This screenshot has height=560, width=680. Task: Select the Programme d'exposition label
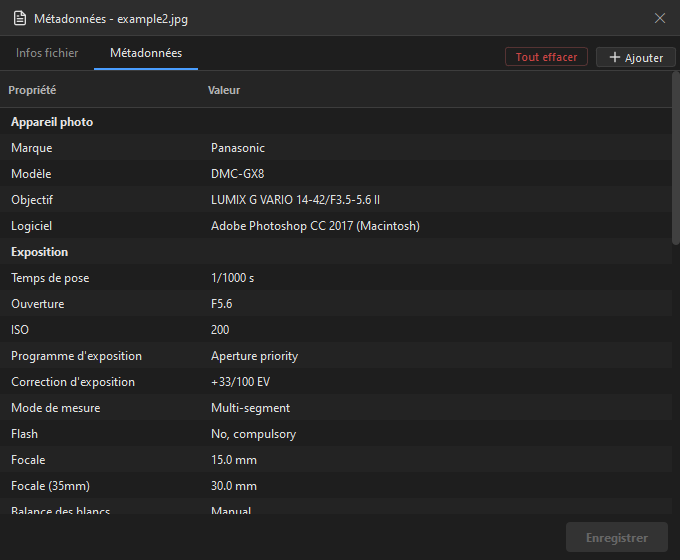[76, 356]
